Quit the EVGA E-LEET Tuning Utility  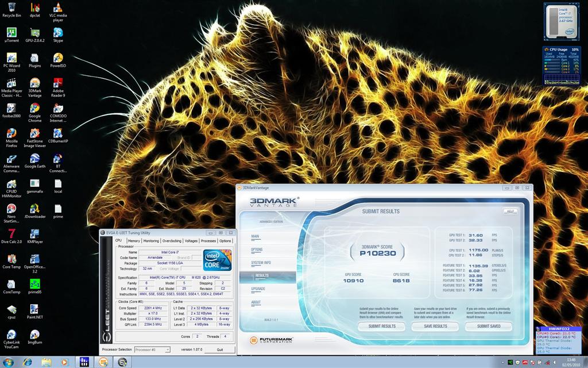pyautogui.click(x=220, y=350)
